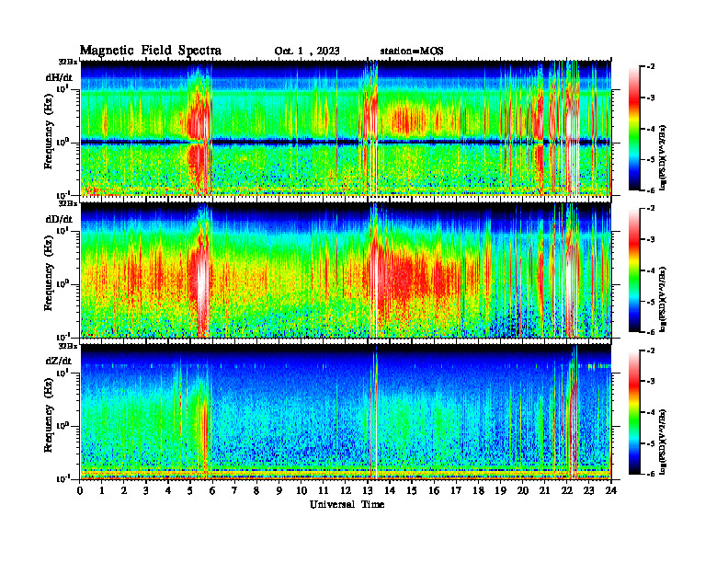Click the color scale bar beside dH/dt panel
Viewport: 728px width, 563px height.
tap(634, 129)
